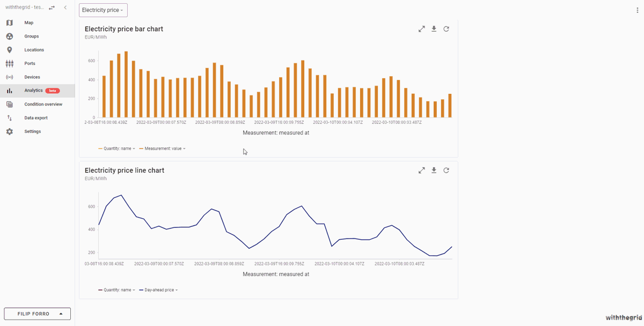Screen dimensions: 644x326
Task: Open the Devices page
Action: [x=32, y=77]
